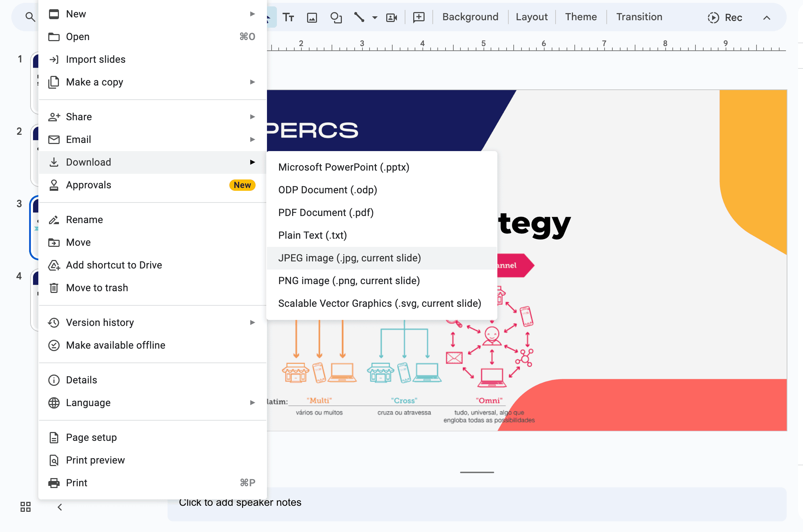
Task: Click the Add shortcut to Drive icon
Action: coord(54,265)
